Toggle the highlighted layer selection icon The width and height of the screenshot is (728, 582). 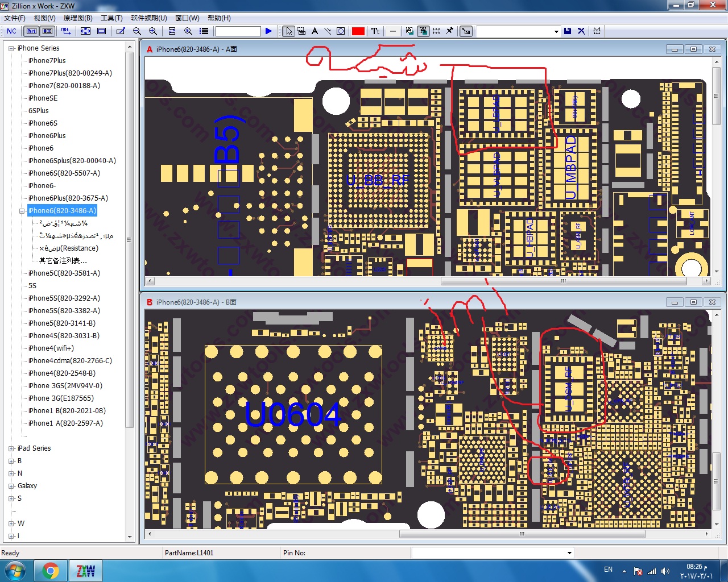(x=423, y=31)
